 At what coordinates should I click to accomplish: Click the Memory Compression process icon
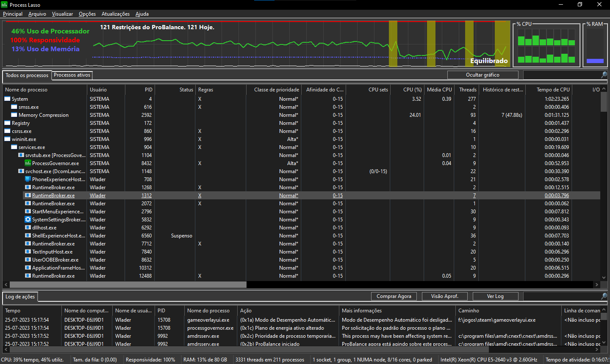coord(14,115)
